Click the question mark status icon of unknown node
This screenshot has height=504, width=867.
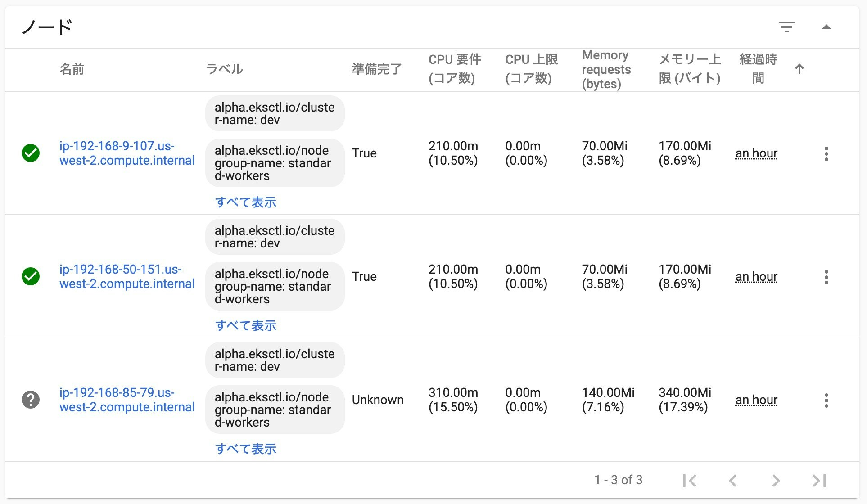click(30, 399)
